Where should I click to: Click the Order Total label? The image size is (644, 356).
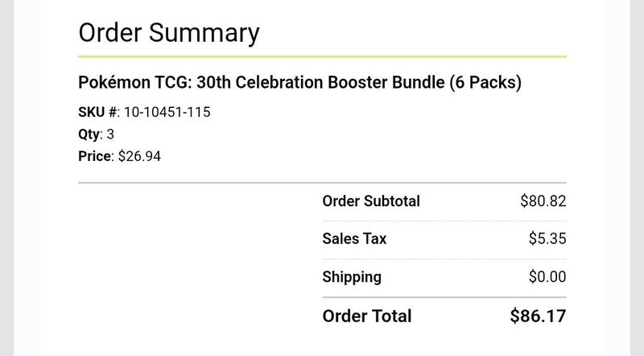[367, 316]
